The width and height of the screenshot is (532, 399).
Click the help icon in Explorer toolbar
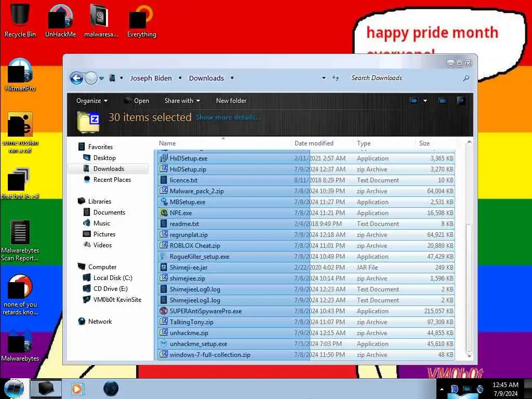pos(461,101)
